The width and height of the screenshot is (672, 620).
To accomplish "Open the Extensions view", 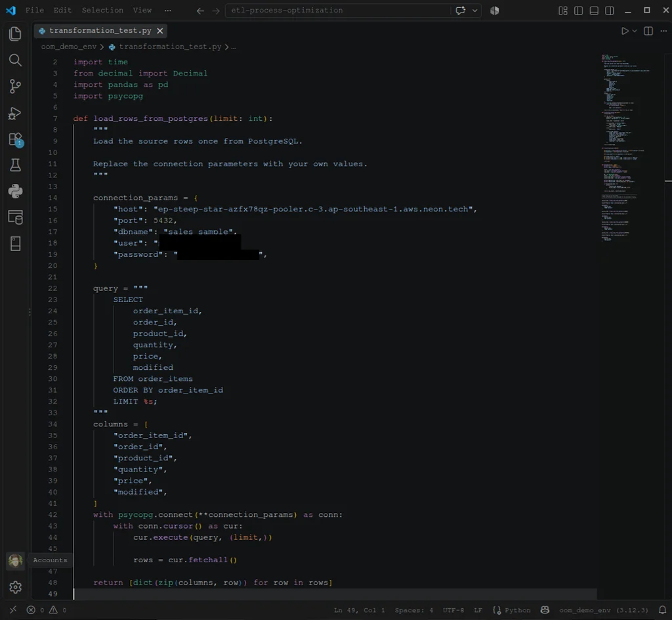I will [16, 139].
